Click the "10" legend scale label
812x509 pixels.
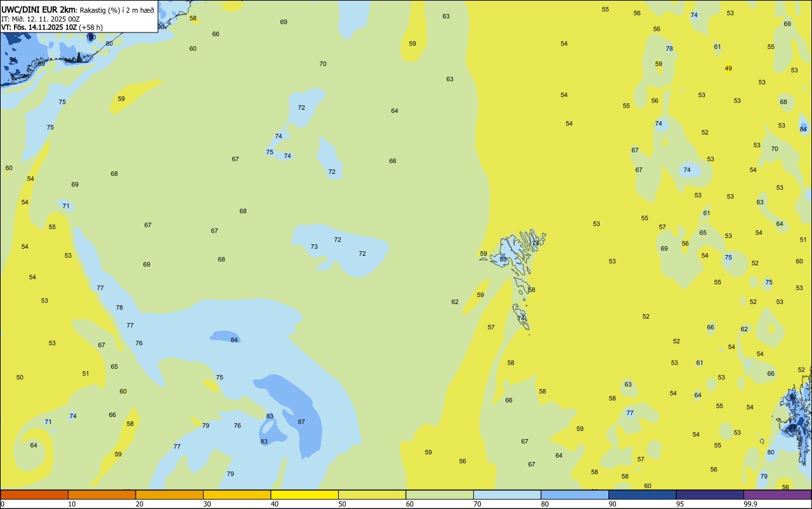(x=72, y=504)
